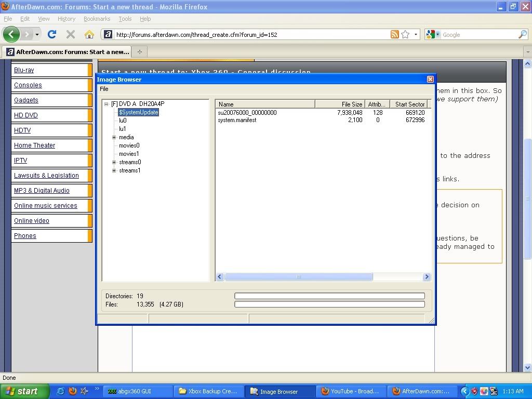Open the Lawsuits & Legislation link
The width and height of the screenshot is (532, 399).
click(x=46, y=176)
